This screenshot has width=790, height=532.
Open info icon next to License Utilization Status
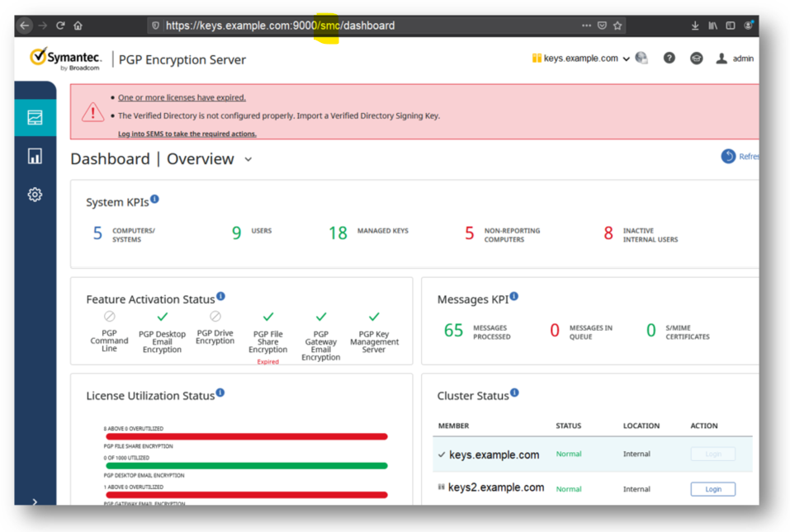coord(220,393)
